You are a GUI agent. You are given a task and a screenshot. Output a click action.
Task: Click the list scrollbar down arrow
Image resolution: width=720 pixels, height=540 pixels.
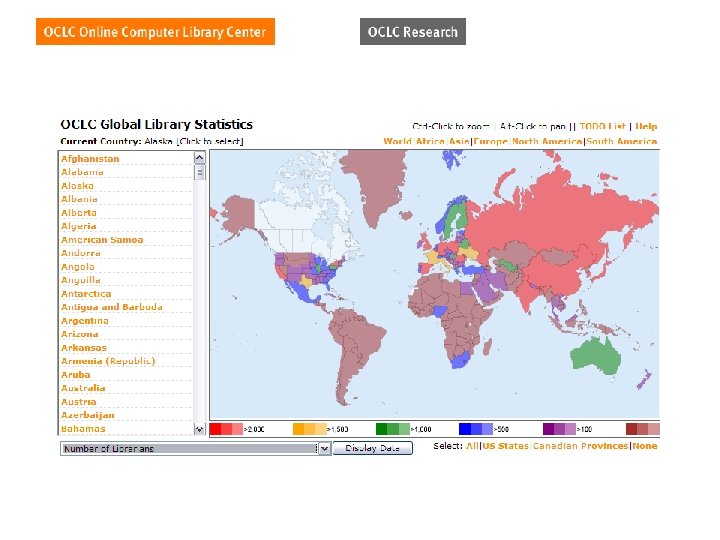point(199,429)
